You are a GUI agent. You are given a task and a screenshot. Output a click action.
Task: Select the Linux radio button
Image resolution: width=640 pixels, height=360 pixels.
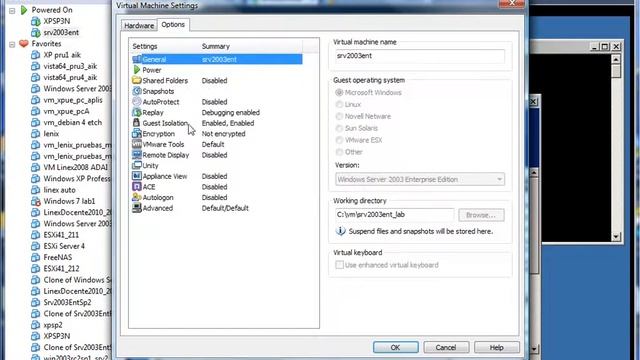(339, 104)
